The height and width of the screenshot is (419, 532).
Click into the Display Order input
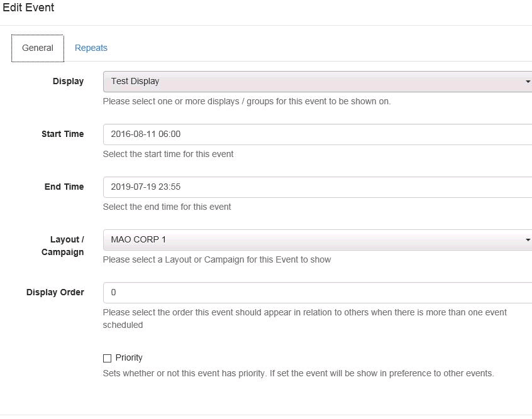(317, 293)
